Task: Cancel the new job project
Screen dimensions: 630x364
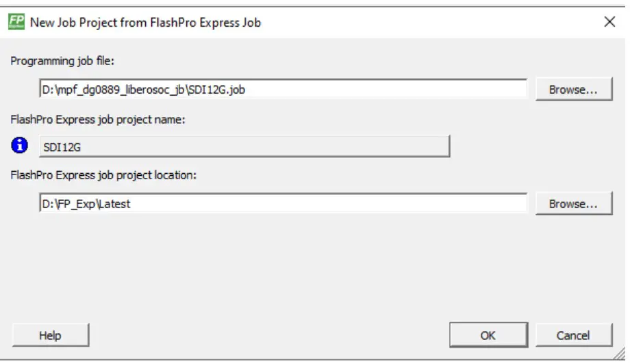Action: (572, 335)
